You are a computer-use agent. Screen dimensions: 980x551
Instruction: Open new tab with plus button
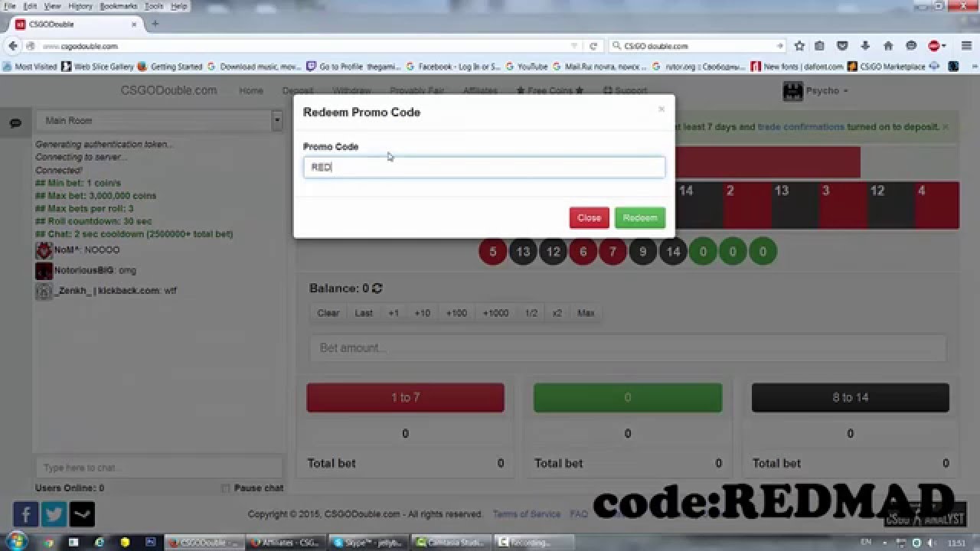coord(155,24)
